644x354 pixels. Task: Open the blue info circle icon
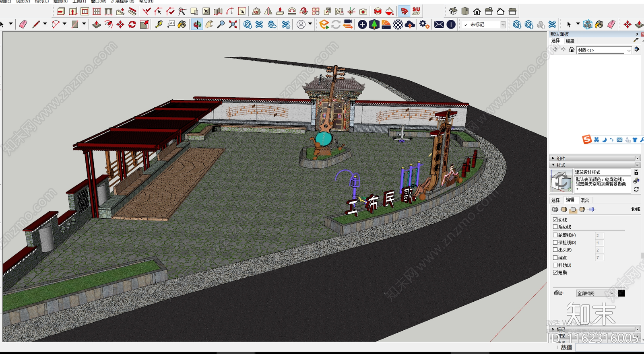tap(451, 25)
